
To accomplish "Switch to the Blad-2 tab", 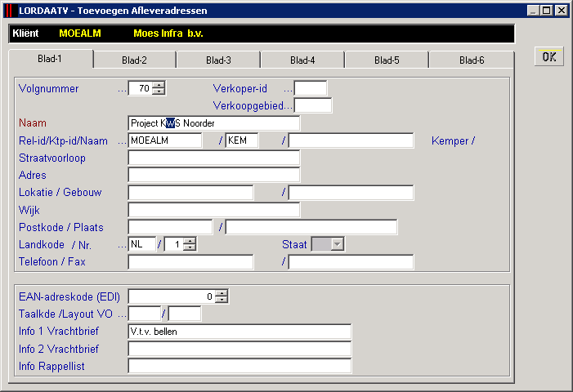I will [x=135, y=60].
